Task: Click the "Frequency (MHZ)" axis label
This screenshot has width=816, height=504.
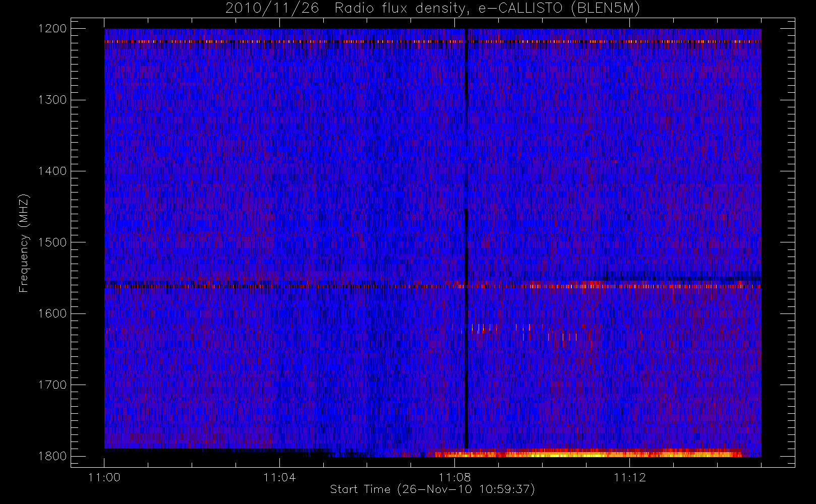Action: pos(24,243)
